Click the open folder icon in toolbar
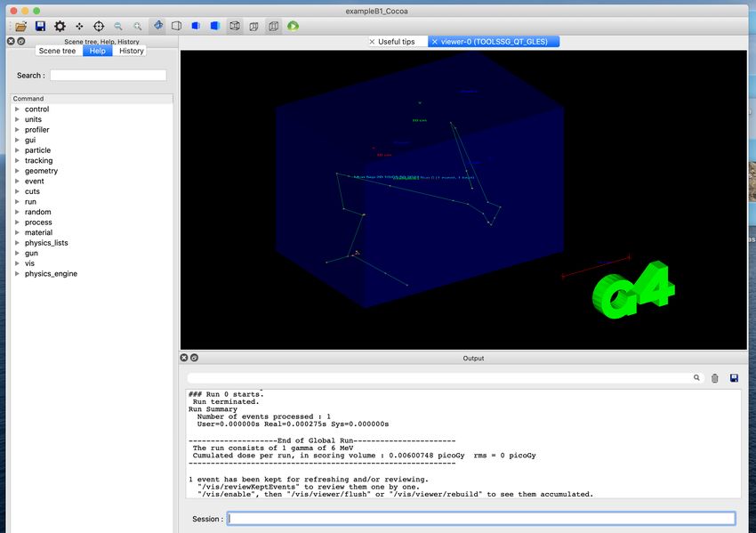Screen dimensions: 756x533 20,26
